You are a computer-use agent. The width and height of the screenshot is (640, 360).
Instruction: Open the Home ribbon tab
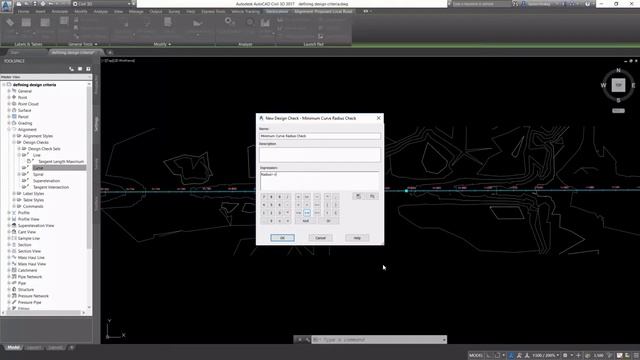coord(23,11)
